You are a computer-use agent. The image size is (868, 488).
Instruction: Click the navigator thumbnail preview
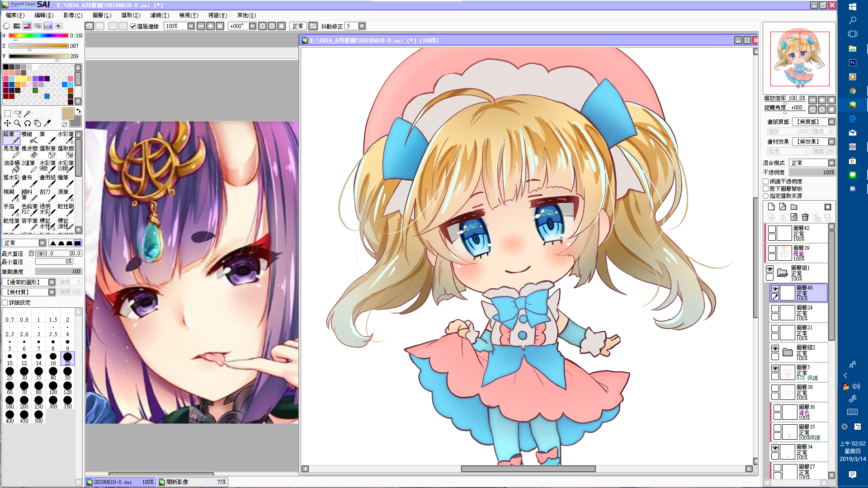click(x=799, y=58)
